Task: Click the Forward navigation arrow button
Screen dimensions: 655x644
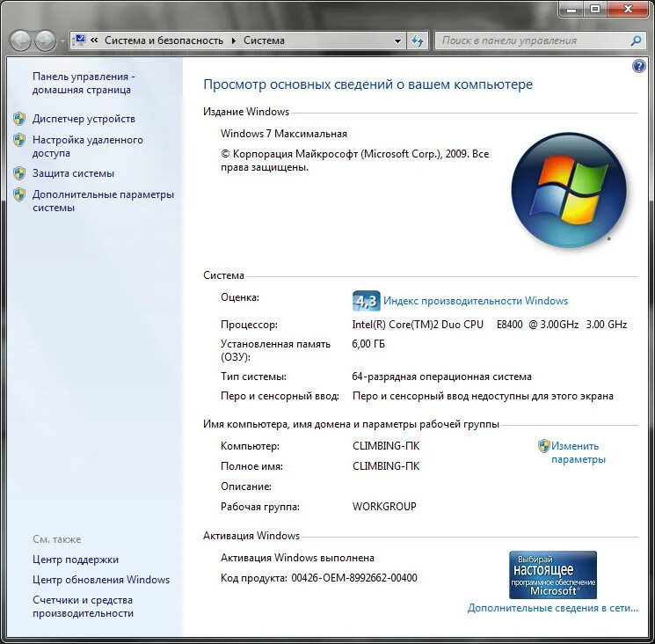Action: [x=45, y=40]
